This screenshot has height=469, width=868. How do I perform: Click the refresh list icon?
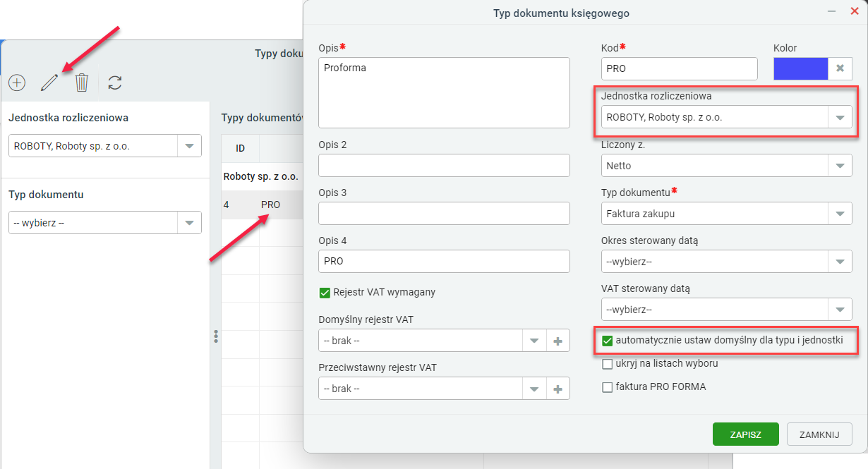(x=115, y=83)
